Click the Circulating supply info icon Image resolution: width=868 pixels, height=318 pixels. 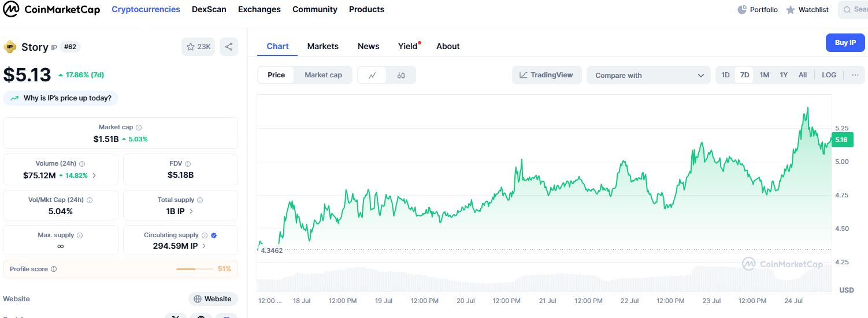coord(205,235)
